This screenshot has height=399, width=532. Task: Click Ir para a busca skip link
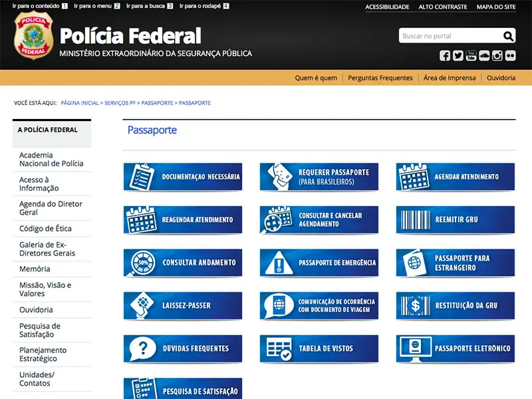(x=150, y=6)
